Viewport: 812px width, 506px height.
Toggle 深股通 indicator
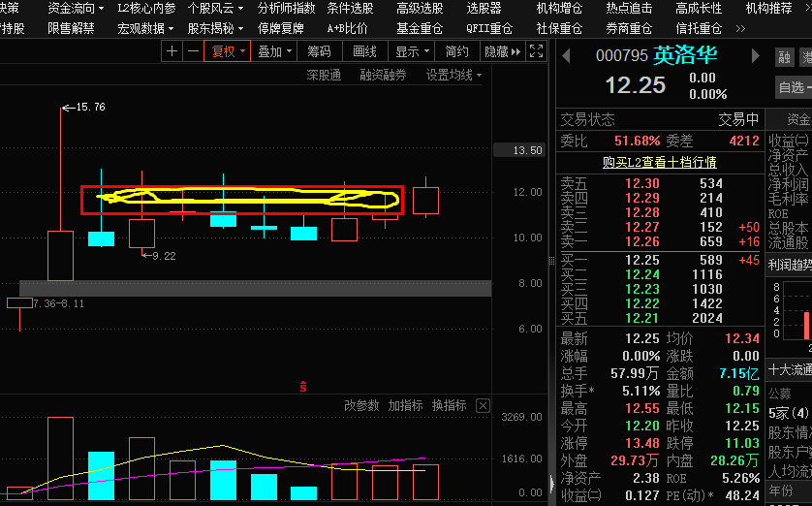point(324,75)
